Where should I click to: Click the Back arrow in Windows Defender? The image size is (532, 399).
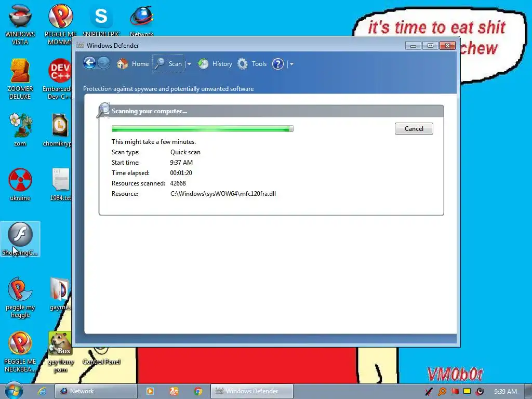89,63
